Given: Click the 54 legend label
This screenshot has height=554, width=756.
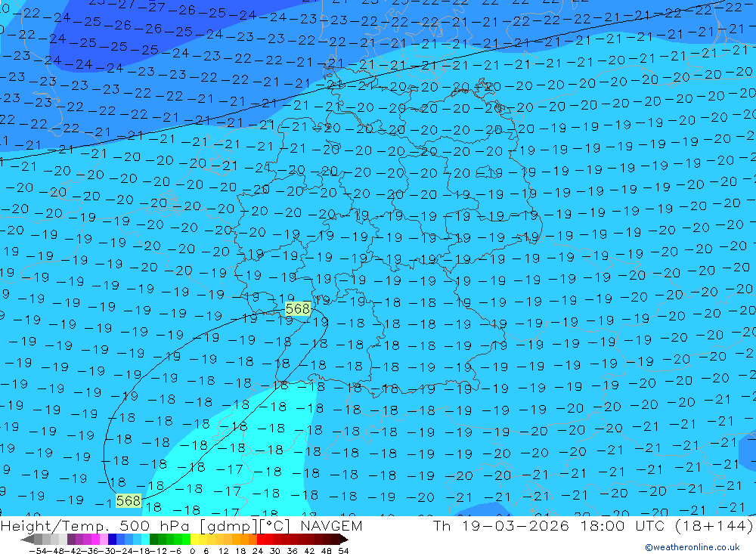Looking at the screenshot, I should point(343,550).
